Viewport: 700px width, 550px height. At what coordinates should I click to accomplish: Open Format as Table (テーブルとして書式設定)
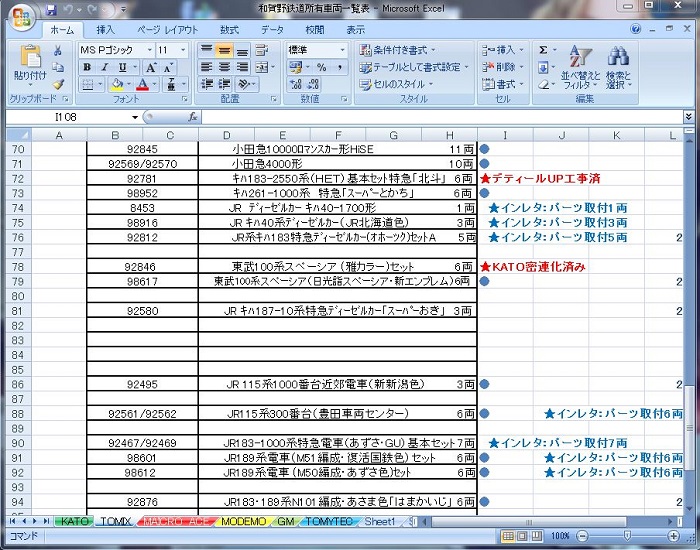coord(414,67)
